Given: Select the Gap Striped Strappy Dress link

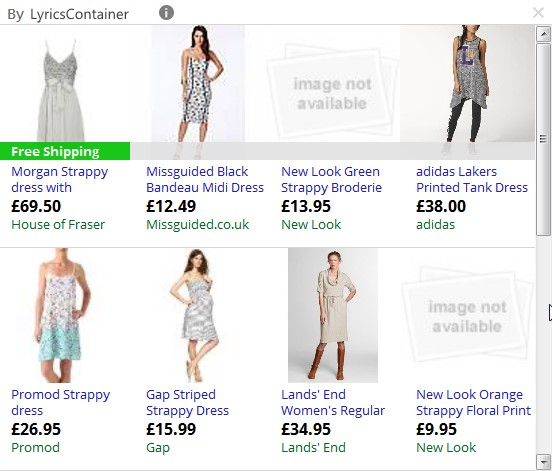Looking at the screenshot, I should pyautogui.click(x=187, y=402).
